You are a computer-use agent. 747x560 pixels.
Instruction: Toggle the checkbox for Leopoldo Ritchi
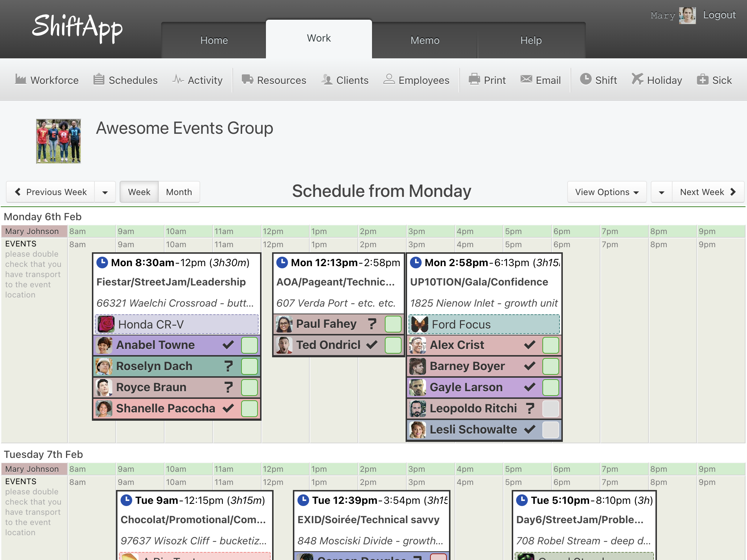[x=550, y=408]
